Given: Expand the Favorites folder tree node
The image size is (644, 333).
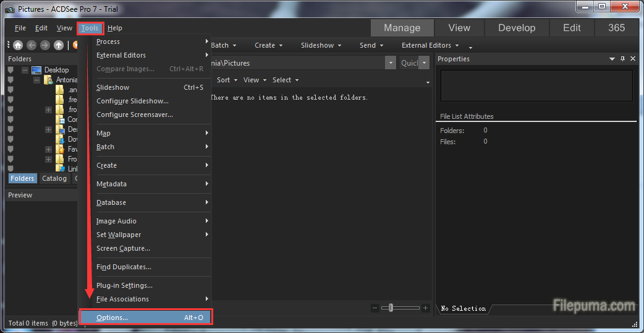Looking at the screenshot, I should click(48, 149).
